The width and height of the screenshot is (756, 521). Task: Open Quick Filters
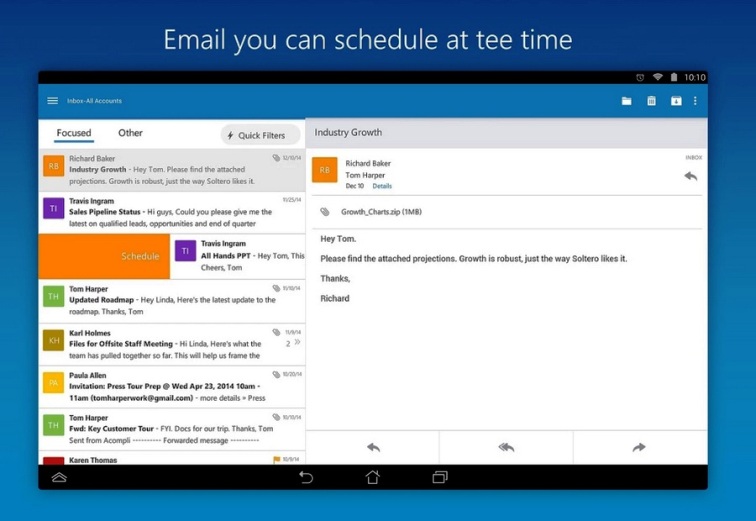tap(260, 135)
